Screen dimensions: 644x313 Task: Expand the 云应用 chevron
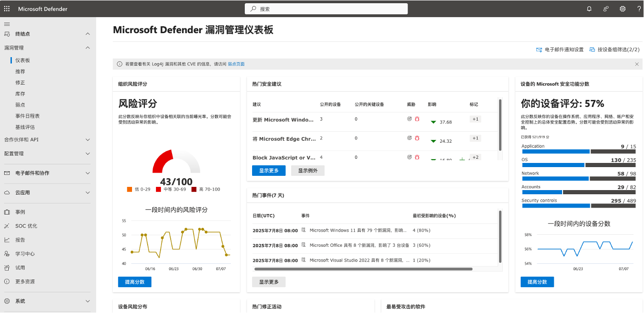[x=88, y=193]
